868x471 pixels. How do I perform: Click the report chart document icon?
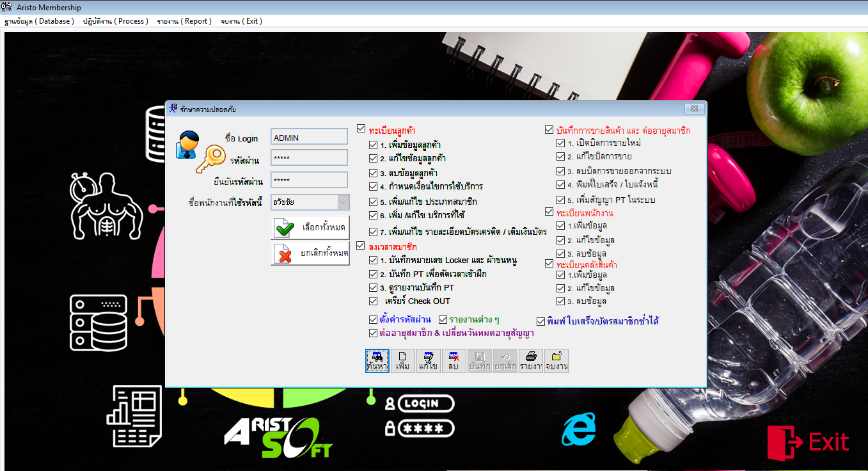tap(134, 416)
